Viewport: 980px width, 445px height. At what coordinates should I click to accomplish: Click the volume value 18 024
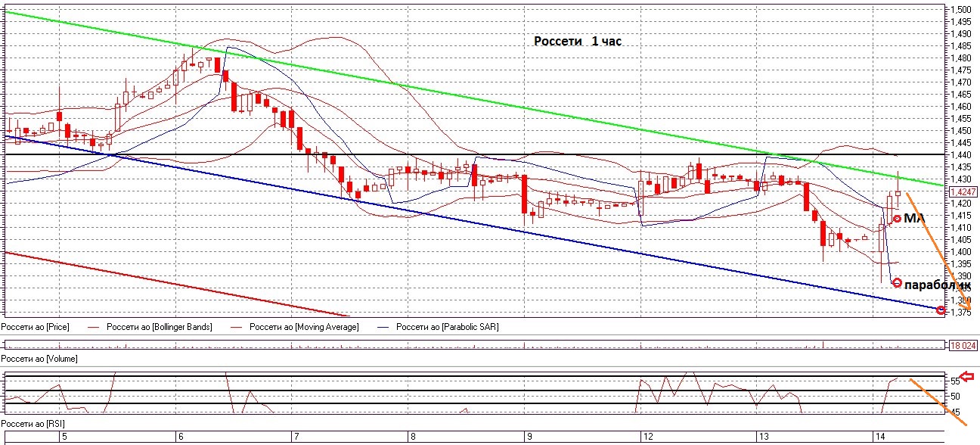coord(963,344)
